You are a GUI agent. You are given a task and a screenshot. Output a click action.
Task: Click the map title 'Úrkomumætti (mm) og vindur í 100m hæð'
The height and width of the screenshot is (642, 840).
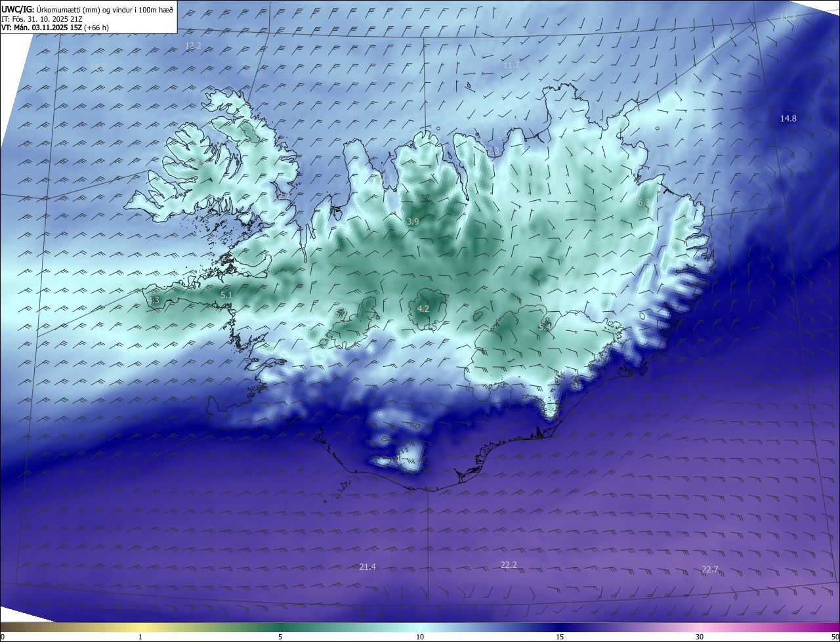point(104,9)
